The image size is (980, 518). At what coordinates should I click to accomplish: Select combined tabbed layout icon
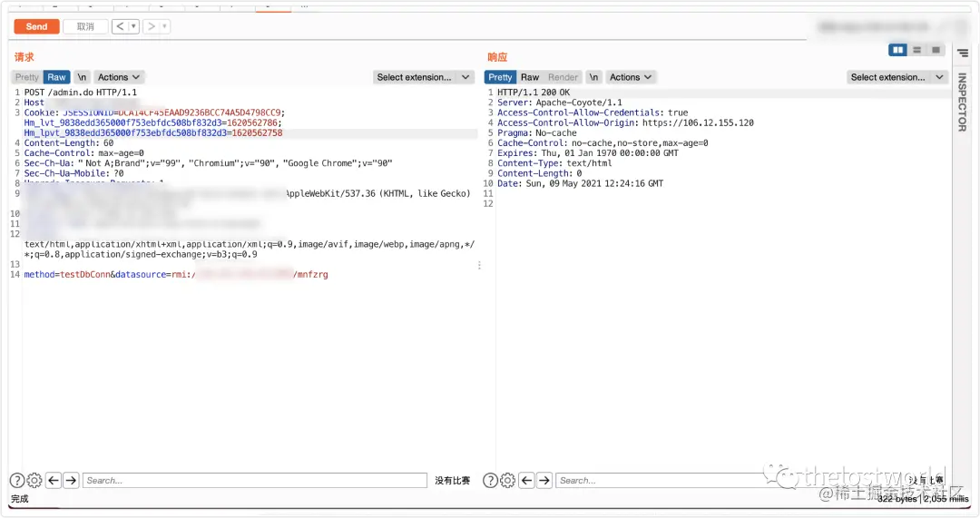pos(936,50)
